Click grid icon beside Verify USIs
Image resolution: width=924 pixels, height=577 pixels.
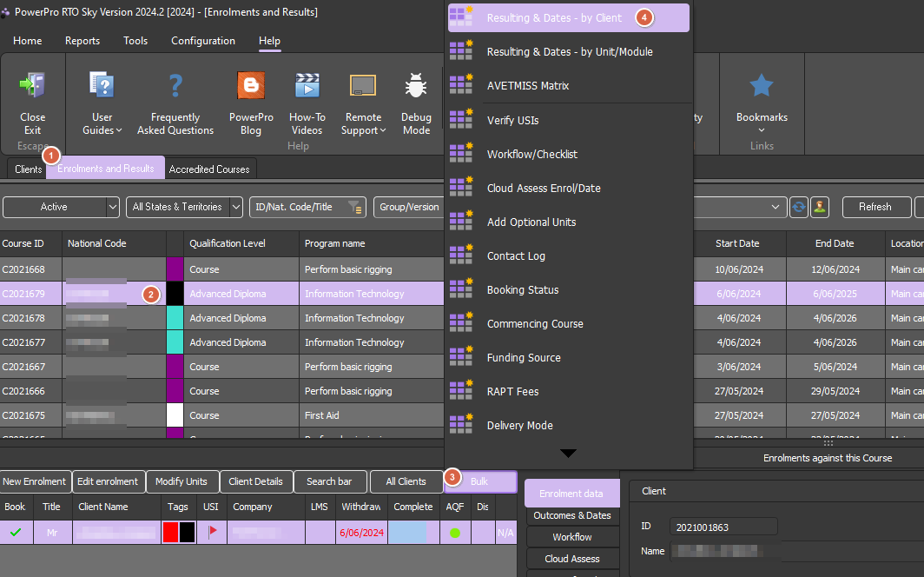pos(461,119)
